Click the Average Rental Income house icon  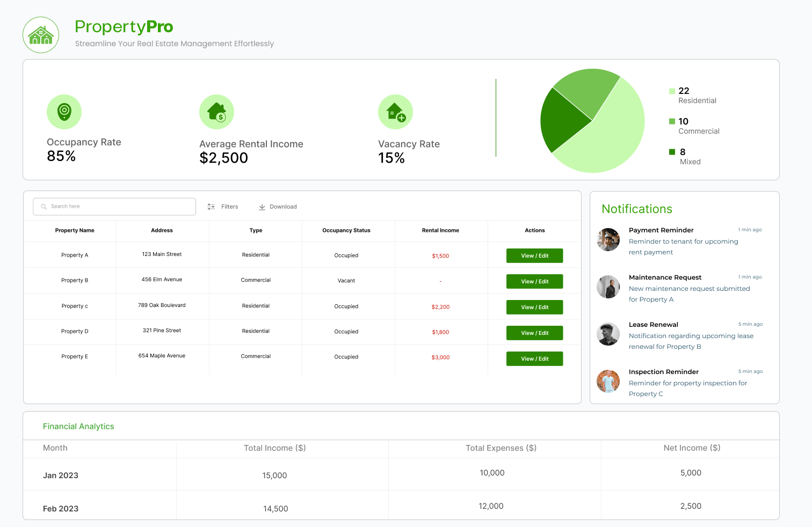(x=216, y=112)
